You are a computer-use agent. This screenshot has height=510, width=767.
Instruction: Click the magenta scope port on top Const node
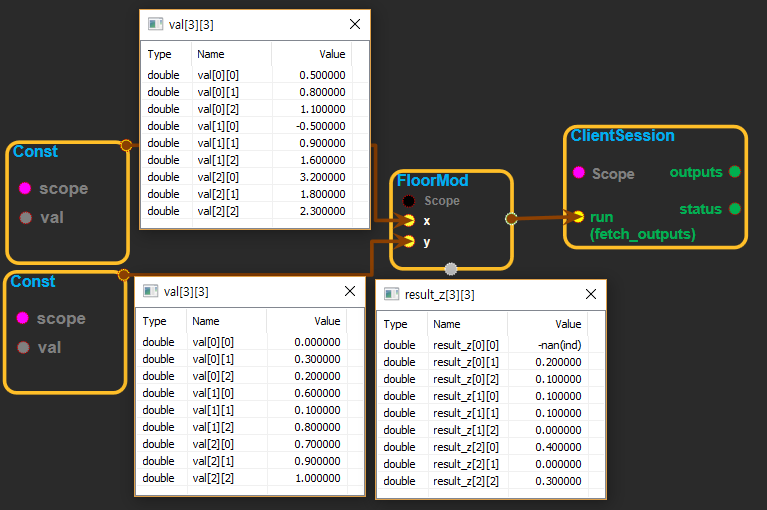[x=25, y=188]
